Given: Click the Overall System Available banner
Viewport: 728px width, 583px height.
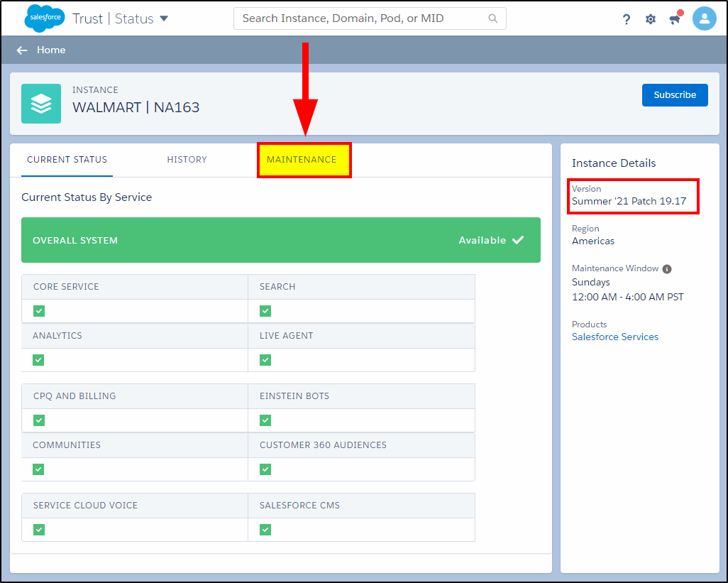Looking at the screenshot, I should pyautogui.click(x=281, y=240).
